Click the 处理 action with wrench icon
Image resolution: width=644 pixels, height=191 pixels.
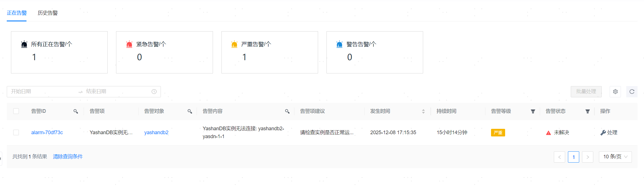(609, 132)
